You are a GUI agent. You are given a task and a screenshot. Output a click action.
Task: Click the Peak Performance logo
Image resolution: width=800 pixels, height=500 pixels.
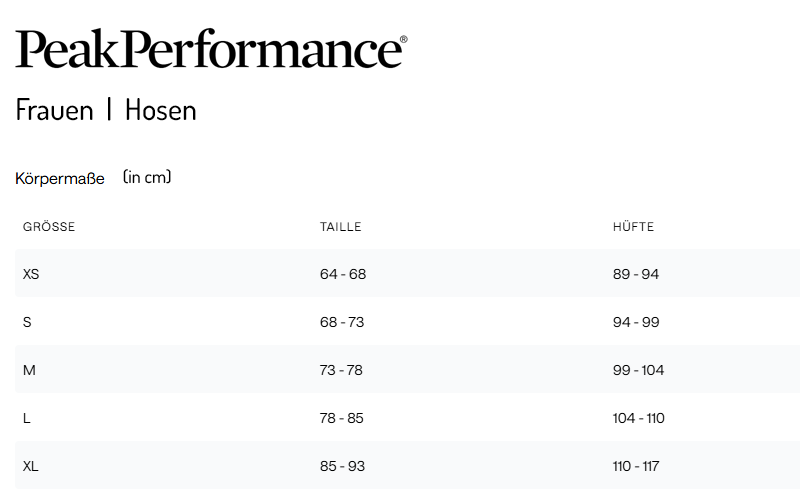click(207, 49)
